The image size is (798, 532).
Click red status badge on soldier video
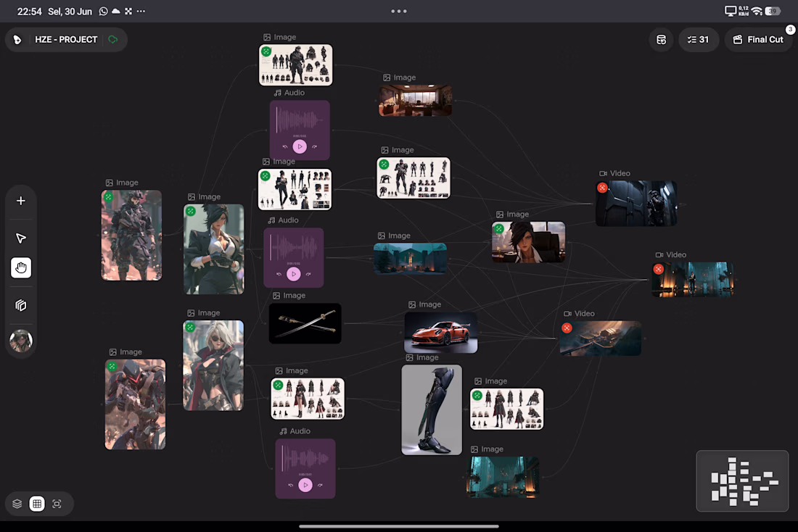tap(603, 188)
